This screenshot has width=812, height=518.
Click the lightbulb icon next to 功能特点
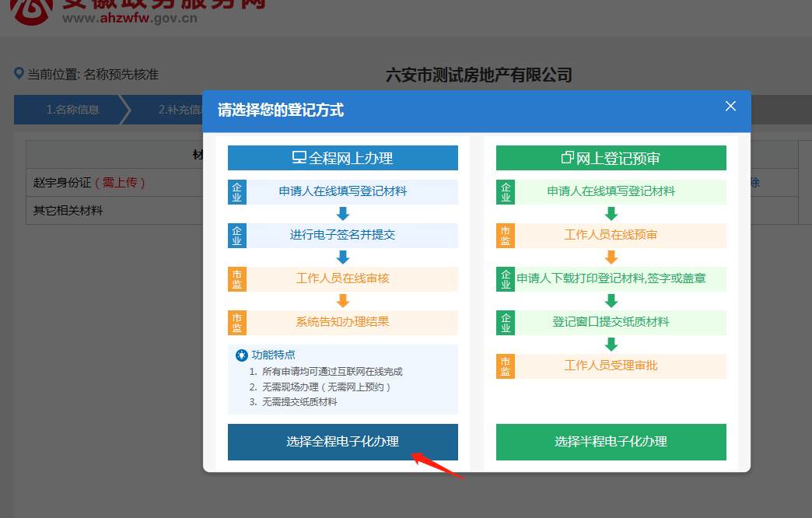(241, 355)
